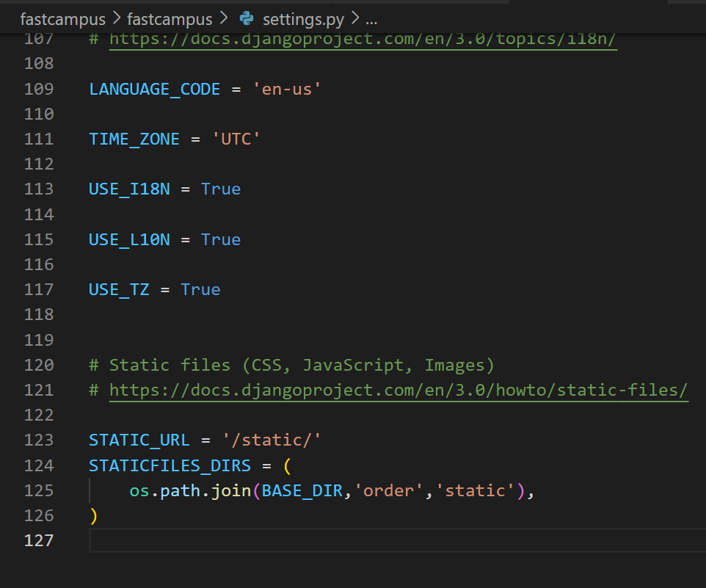This screenshot has height=588, width=706.
Task: Click the '/static/' string value
Action: (x=272, y=440)
